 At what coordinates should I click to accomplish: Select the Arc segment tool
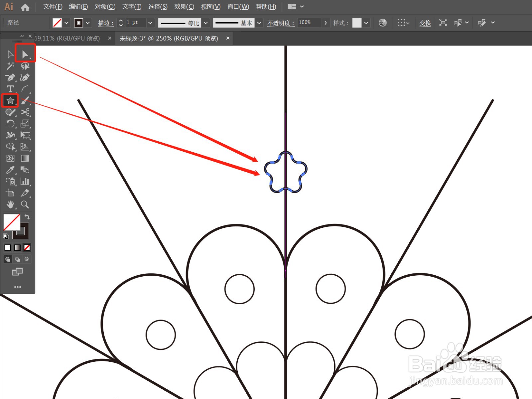point(25,89)
